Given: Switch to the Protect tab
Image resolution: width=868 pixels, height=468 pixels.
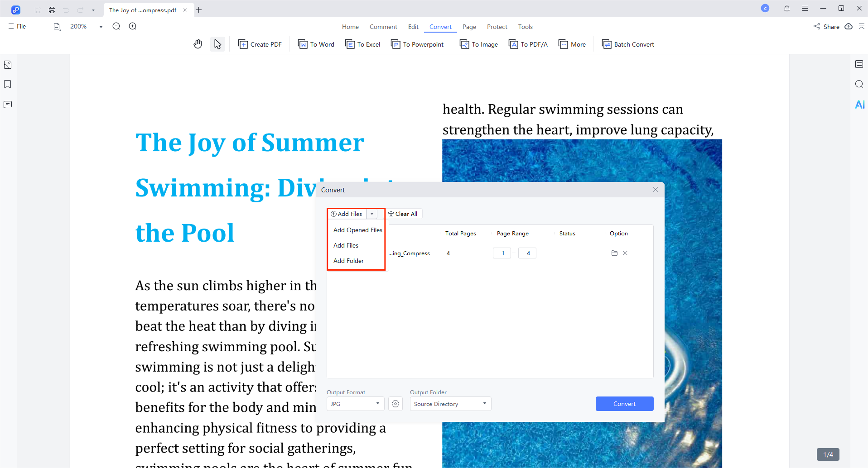Looking at the screenshot, I should [497, 27].
